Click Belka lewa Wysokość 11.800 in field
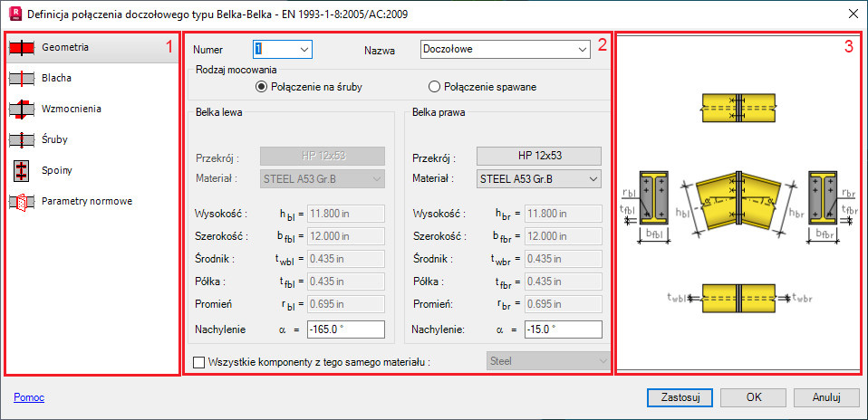 [346, 213]
